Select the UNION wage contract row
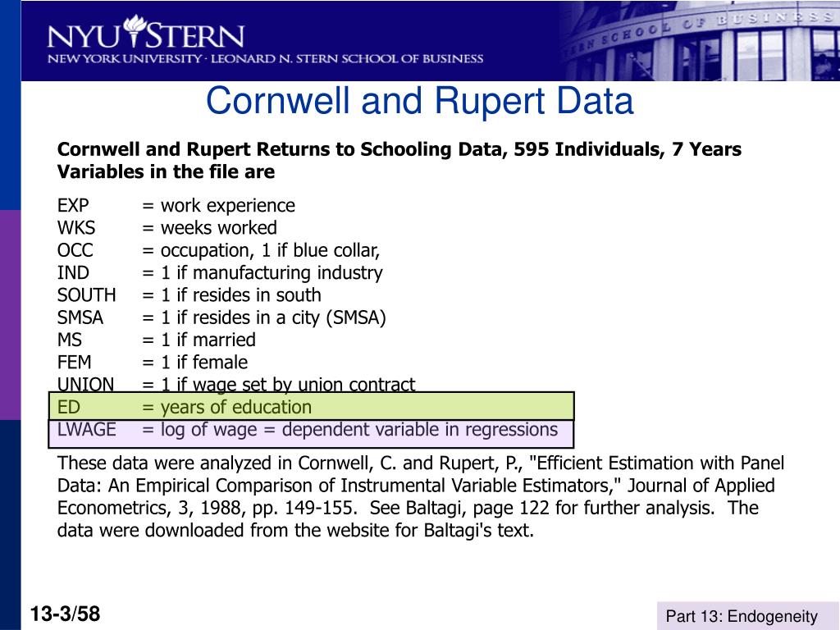The image size is (840, 630). (x=236, y=384)
